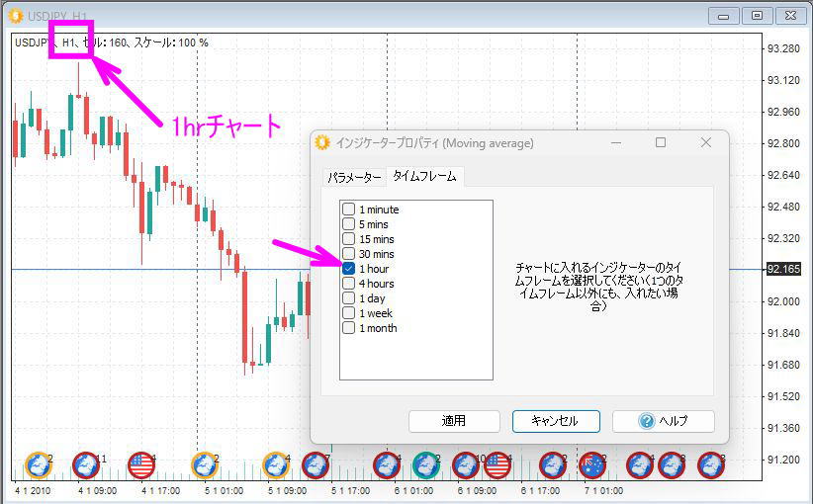Click the highlighted 92.165 price label
Screen dimensions: 813x504
point(783,270)
